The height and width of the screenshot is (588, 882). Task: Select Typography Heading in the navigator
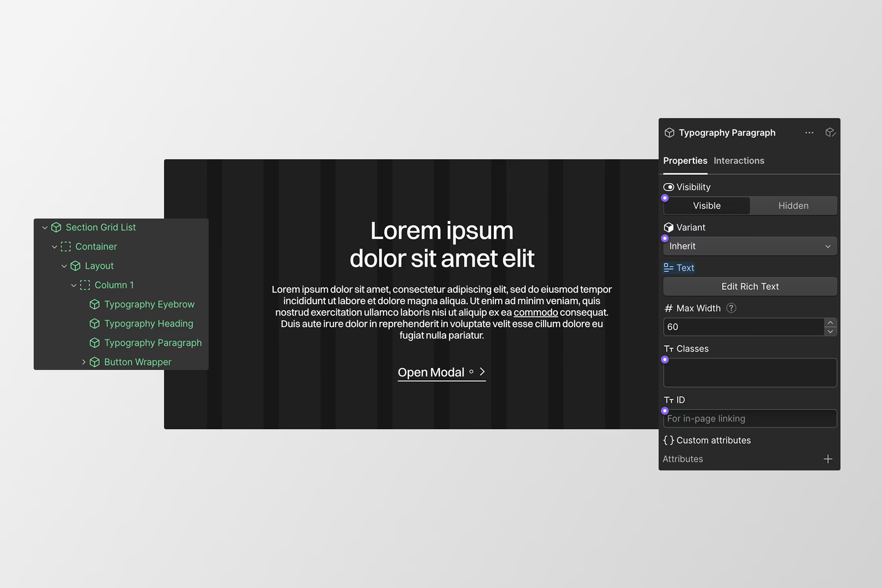[x=149, y=323]
